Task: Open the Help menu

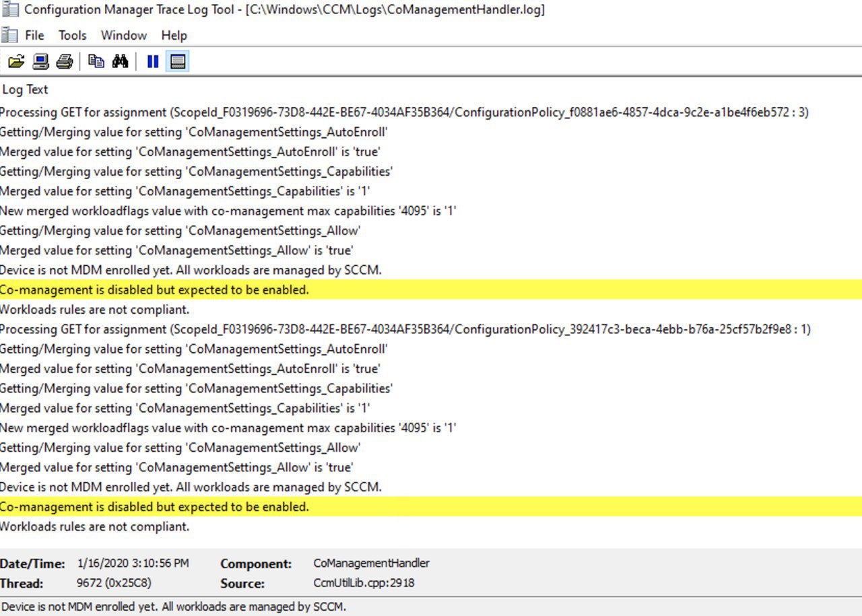Action: [x=174, y=36]
